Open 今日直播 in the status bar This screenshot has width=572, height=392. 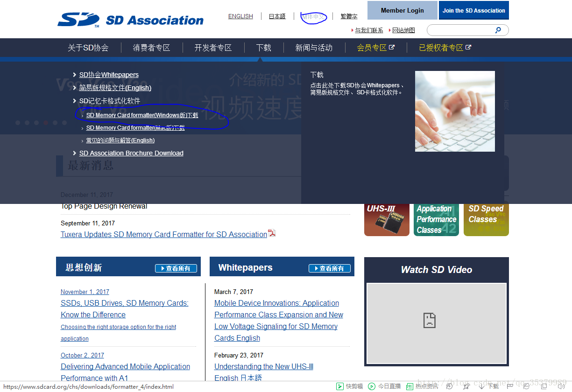(x=385, y=386)
